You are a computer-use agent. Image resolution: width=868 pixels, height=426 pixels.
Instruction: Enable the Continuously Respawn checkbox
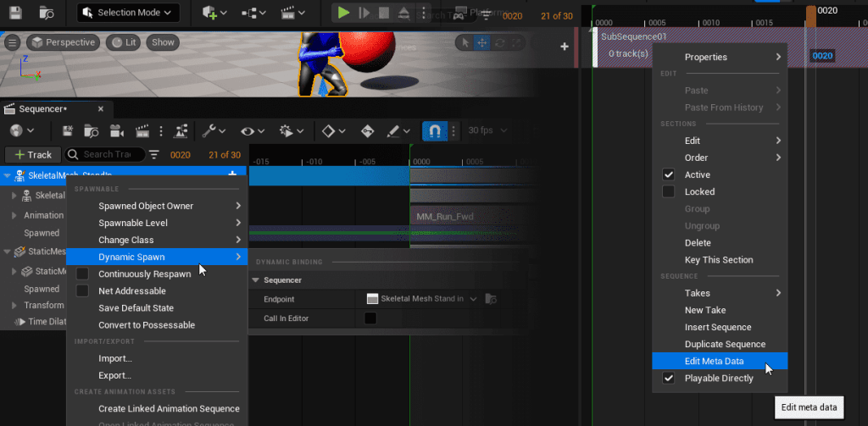pos(82,274)
